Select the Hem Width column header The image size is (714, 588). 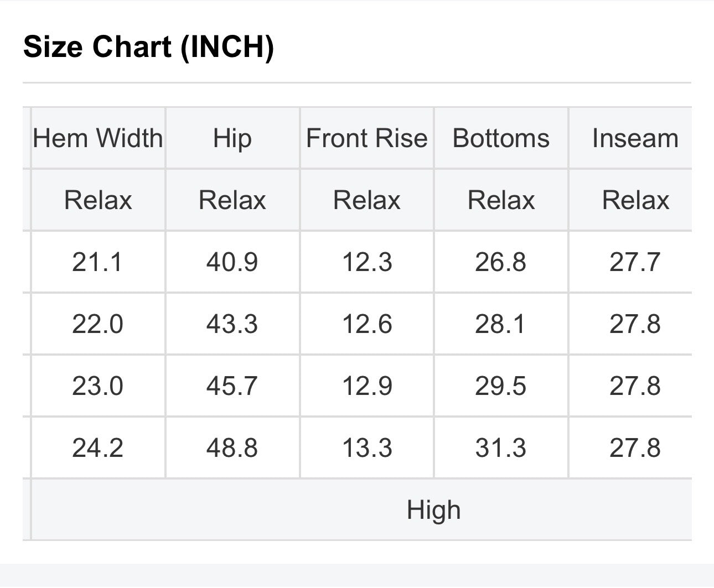coord(98,138)
